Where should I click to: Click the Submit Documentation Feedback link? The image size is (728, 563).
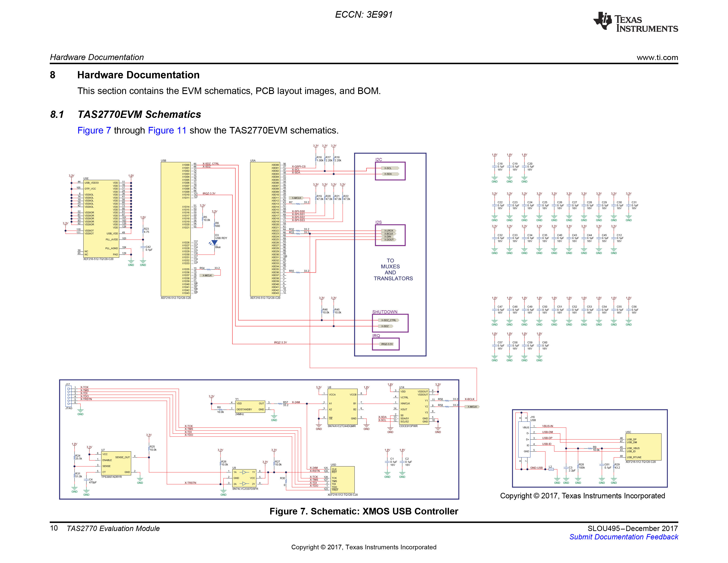click(623, 537)
